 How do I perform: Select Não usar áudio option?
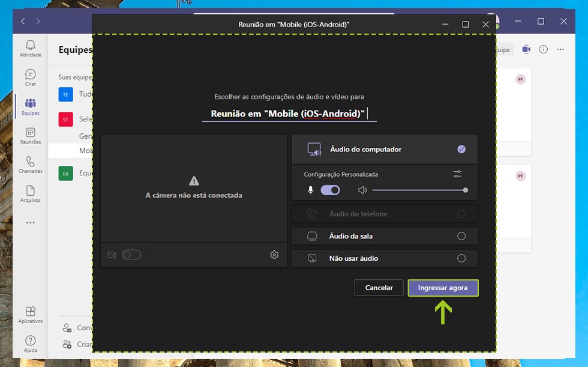pyautogui.click(x=461, y=258)
